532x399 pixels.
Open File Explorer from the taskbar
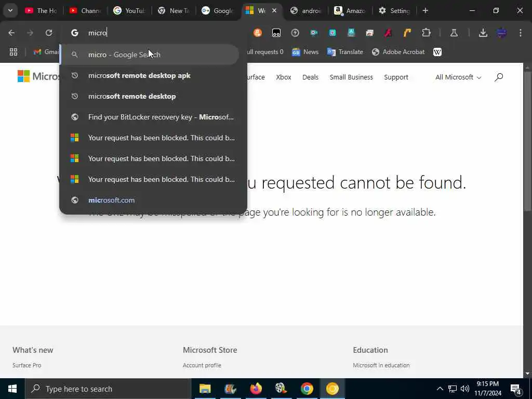pyautogui.click(x=205, y=389)
